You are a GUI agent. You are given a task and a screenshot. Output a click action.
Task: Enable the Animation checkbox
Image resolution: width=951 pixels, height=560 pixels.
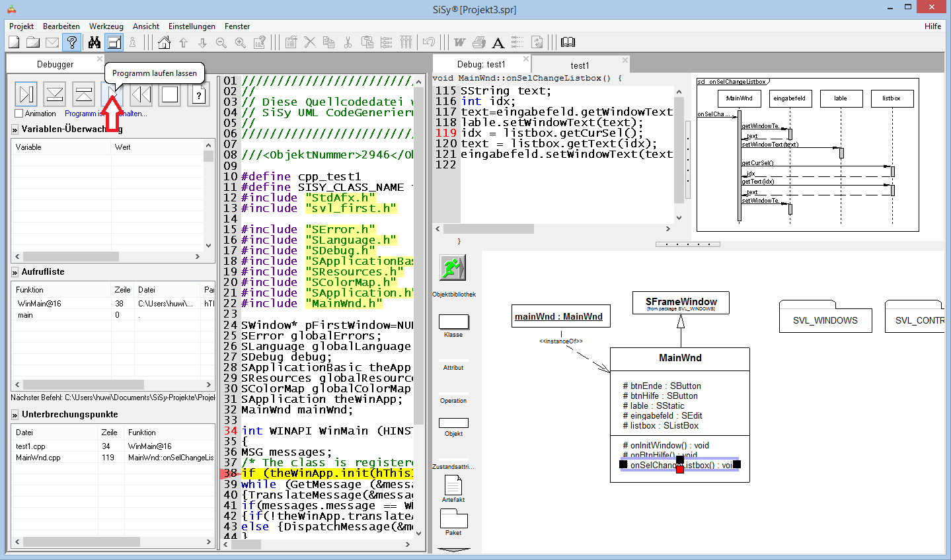[19, 114]
